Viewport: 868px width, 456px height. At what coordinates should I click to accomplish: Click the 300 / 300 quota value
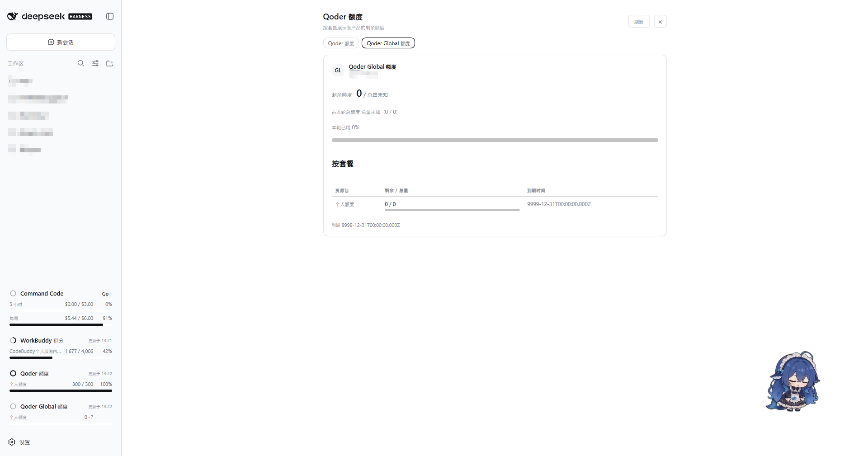[x=83, y=384]
